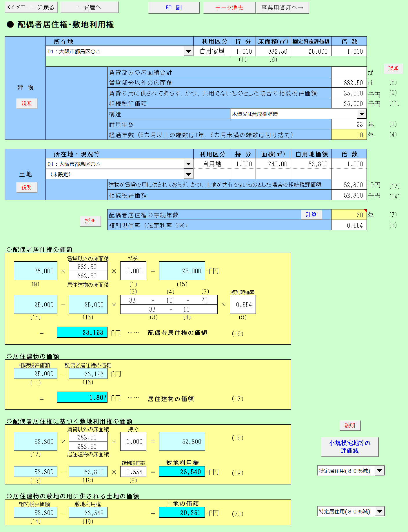Image resolution: width=408 pixels, height=532 pixels.
Task: Open 小規模宅地等の評価減
Action: click(349, 447)
